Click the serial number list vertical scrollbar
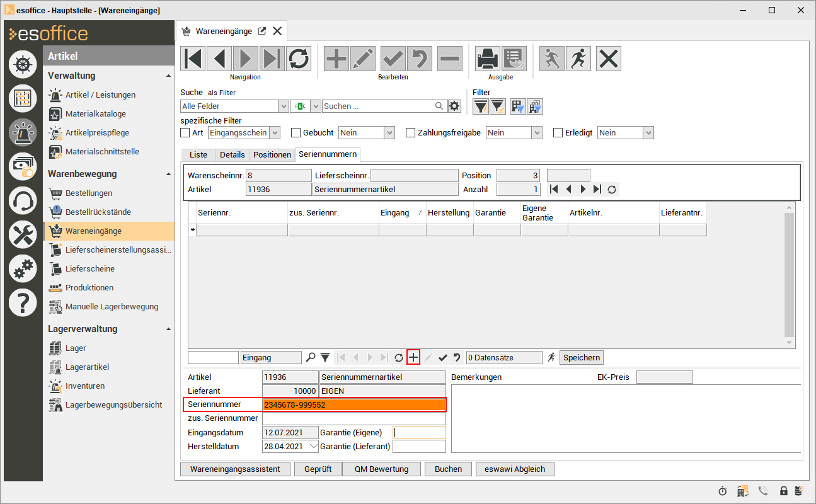Screen dimensions: 816x504 (790, 275)
